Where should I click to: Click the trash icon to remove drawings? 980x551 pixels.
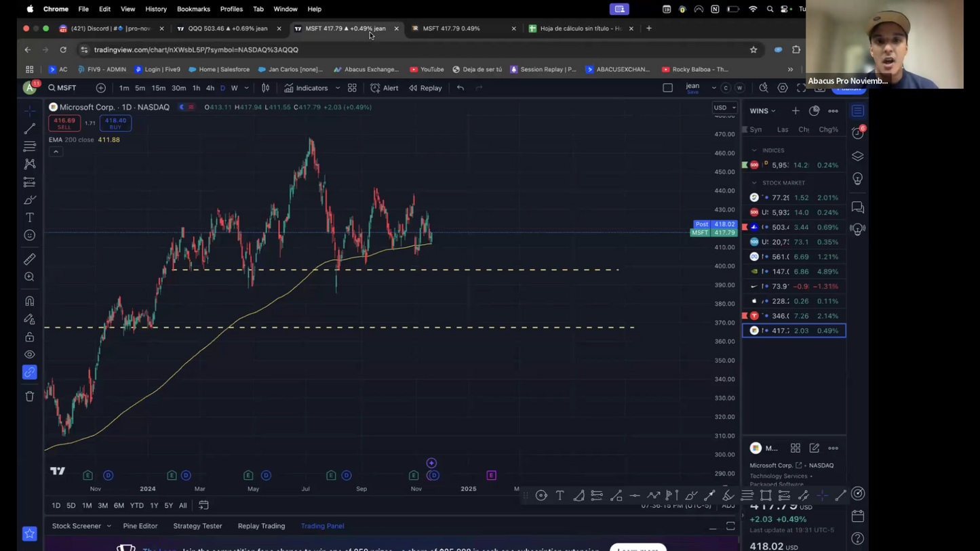[x=30, y=396]
